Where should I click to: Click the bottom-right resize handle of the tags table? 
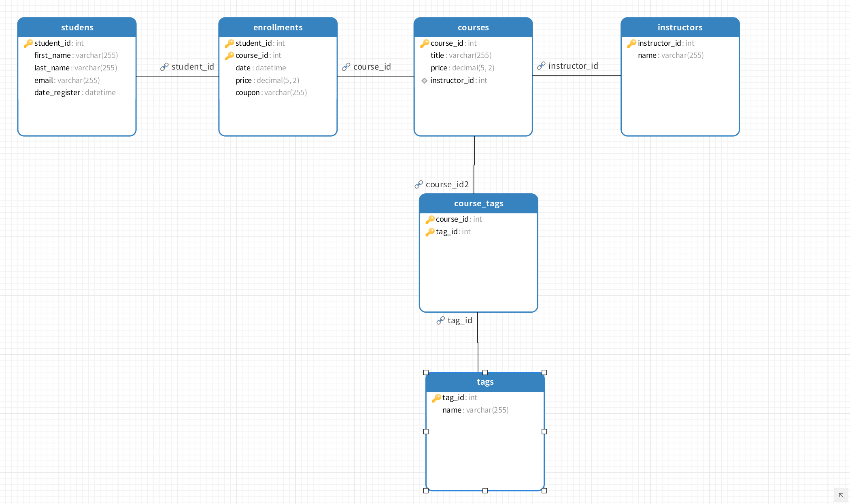pyautogui.click(x=544, y=490)
